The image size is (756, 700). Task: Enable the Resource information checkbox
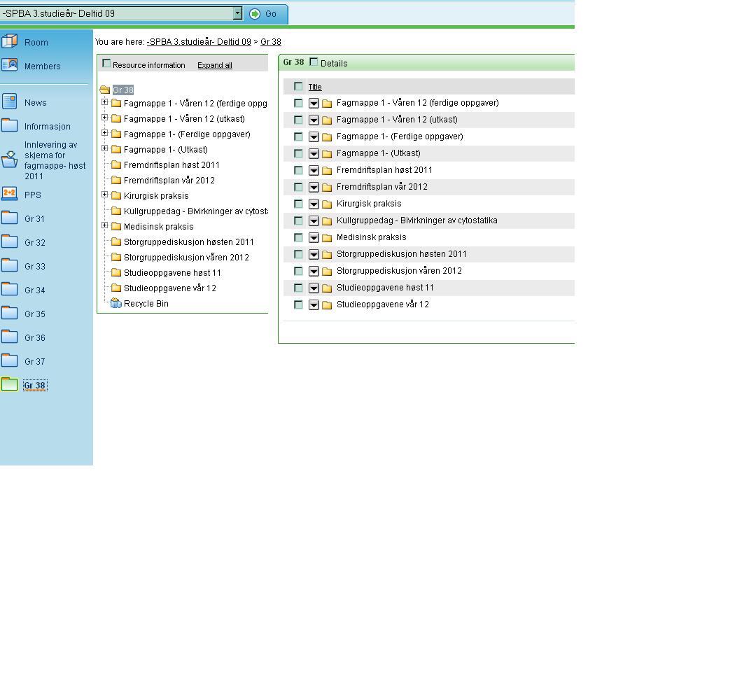(x=106, y=64)
